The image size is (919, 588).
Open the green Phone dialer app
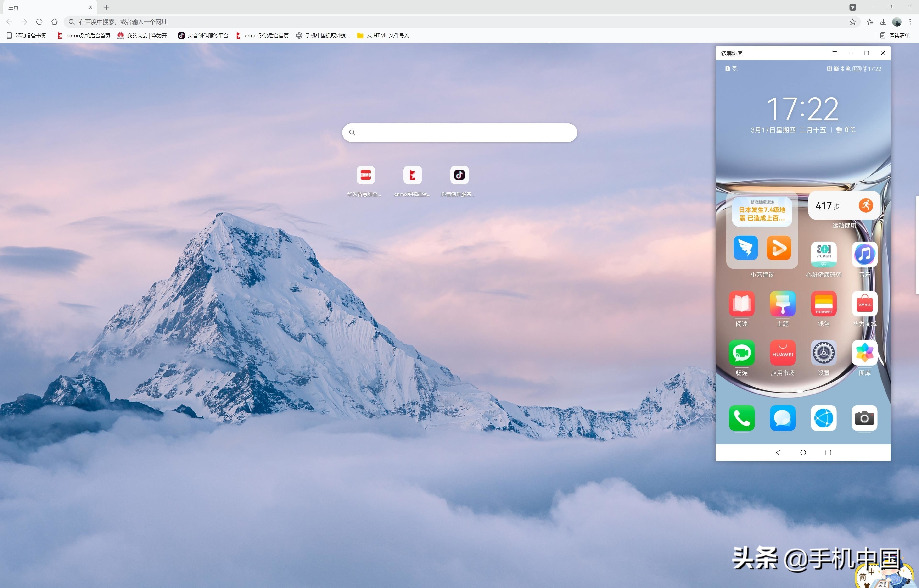point(741,418)
